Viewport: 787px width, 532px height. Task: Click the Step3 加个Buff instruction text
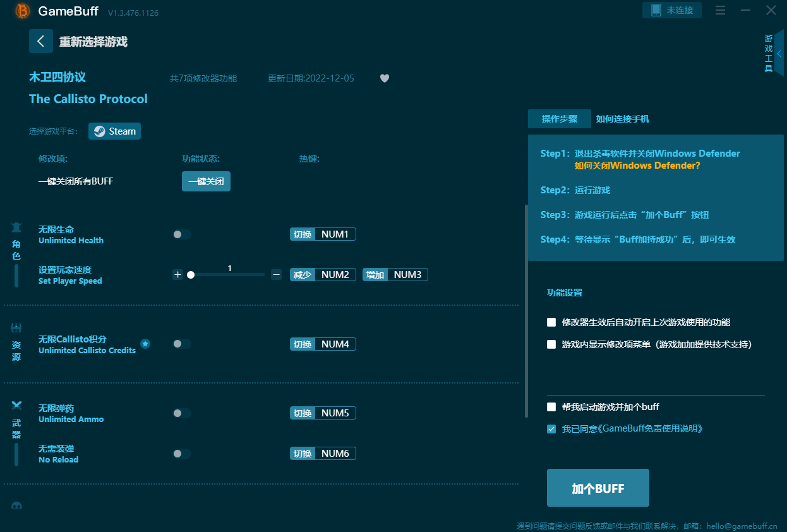tap(625, 215)
